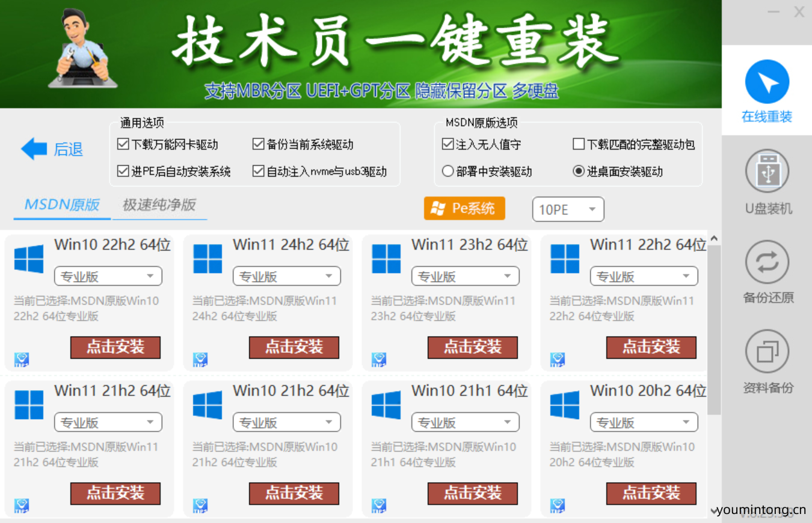Click the Windows logo of Win10 21h1 card

386,405
